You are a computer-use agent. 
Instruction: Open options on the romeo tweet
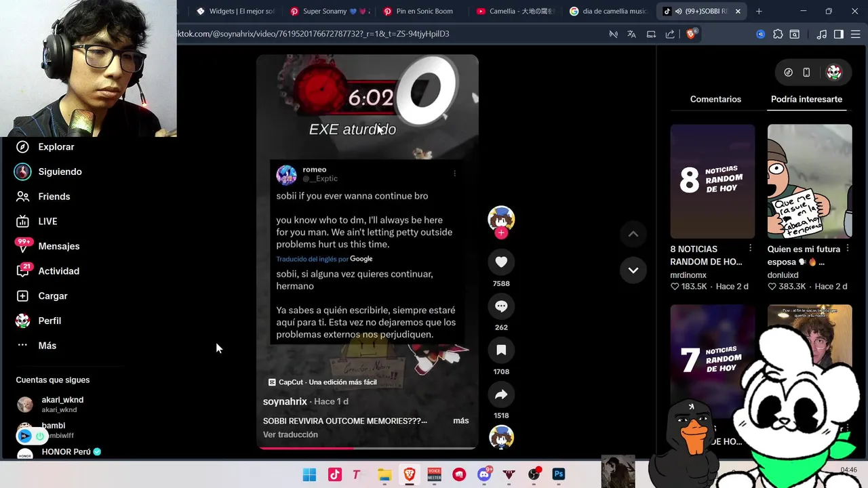tap(454, 174)
